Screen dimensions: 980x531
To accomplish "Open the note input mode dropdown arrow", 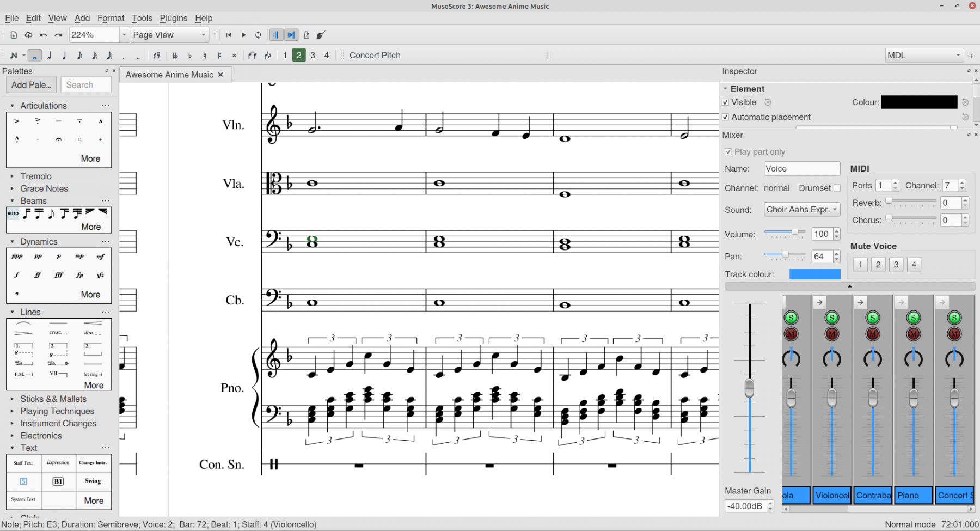I will click(23, 56).
